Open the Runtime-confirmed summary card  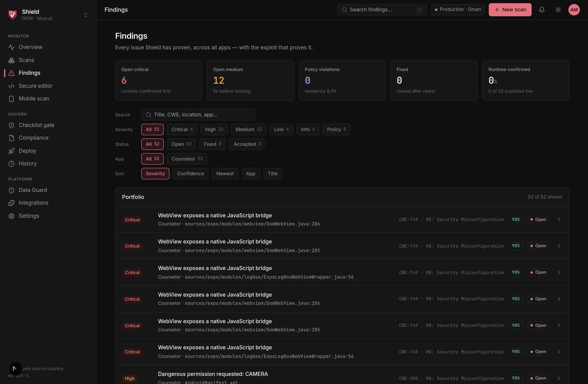point(526,81)
